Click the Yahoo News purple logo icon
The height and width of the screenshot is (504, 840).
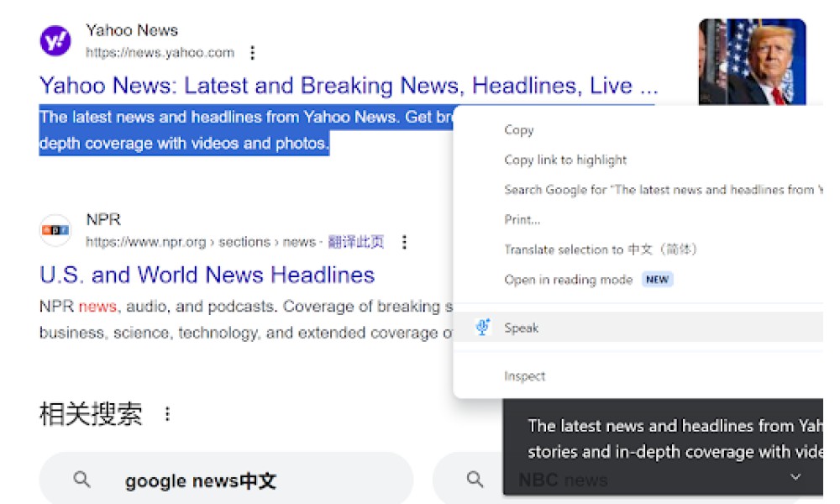[x=55, y=40]
